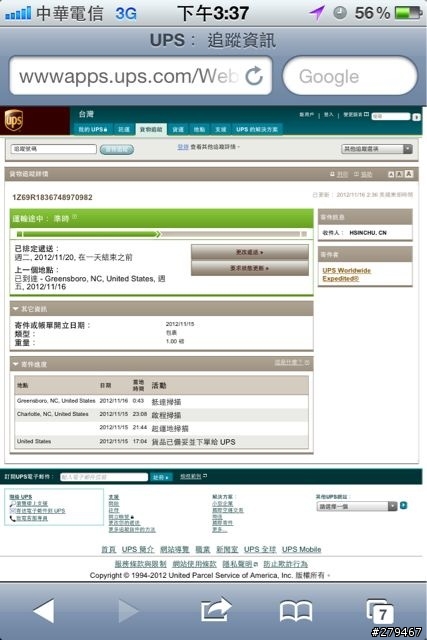427x640 pixels.
Task: Tap the clock alarm icon in status bar
Action: tap(340, 13)
